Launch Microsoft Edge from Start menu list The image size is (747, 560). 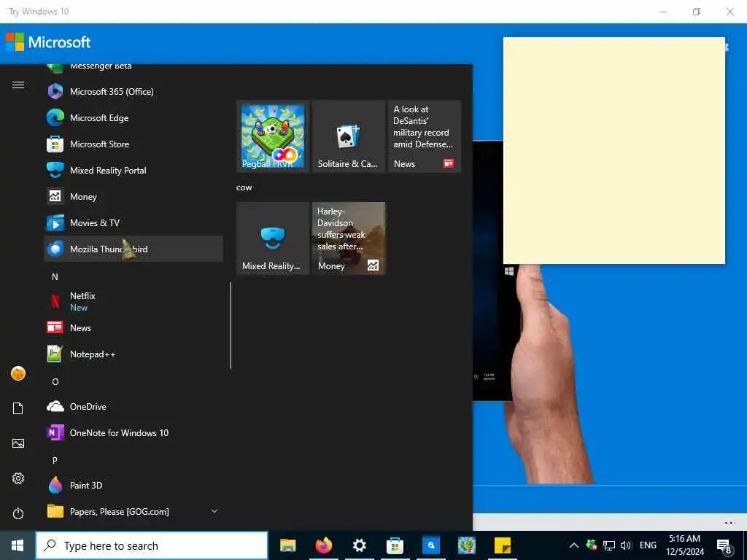[x=133, y=117]
